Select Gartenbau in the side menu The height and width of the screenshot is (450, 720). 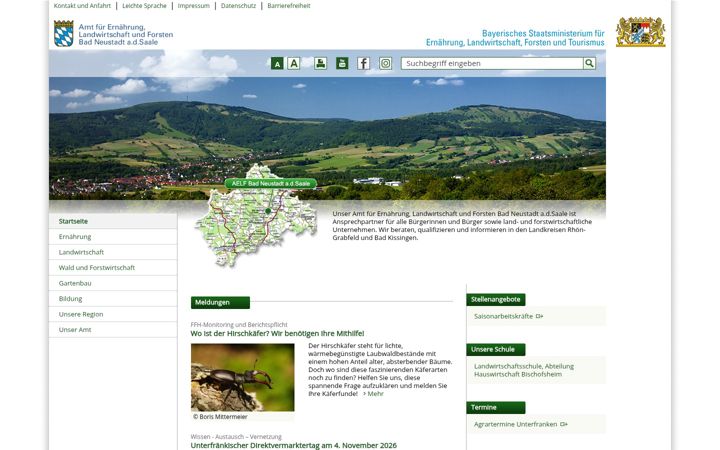coord(113,283)
